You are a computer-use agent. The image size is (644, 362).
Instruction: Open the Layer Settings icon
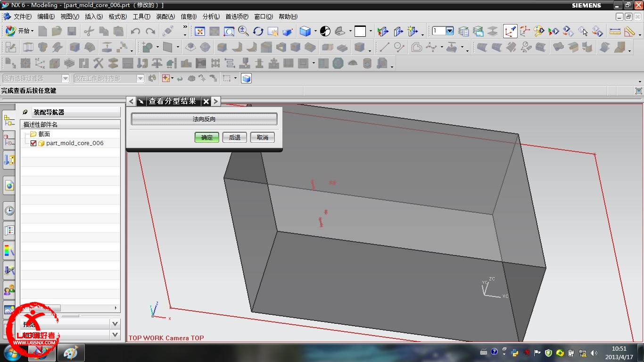[464, 32]
